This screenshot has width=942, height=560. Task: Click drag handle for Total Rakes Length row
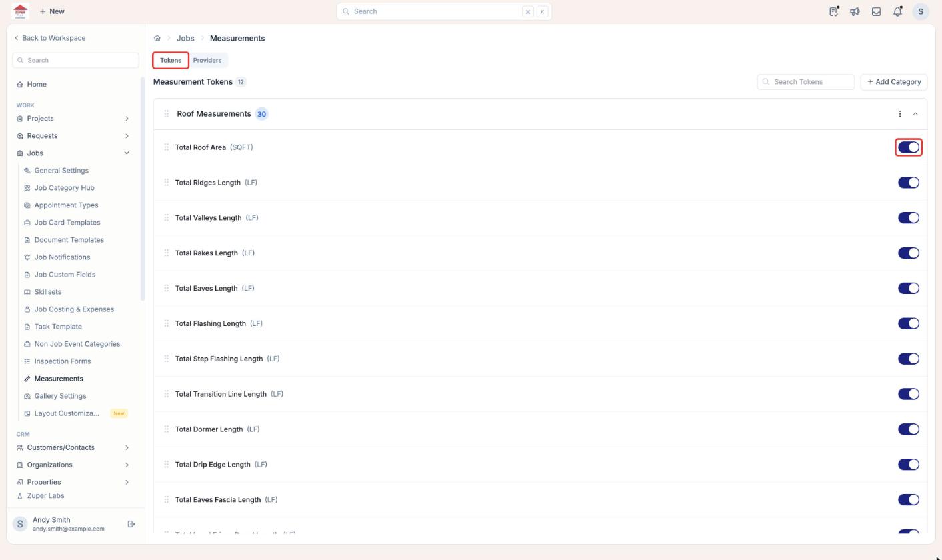point(166,253)
